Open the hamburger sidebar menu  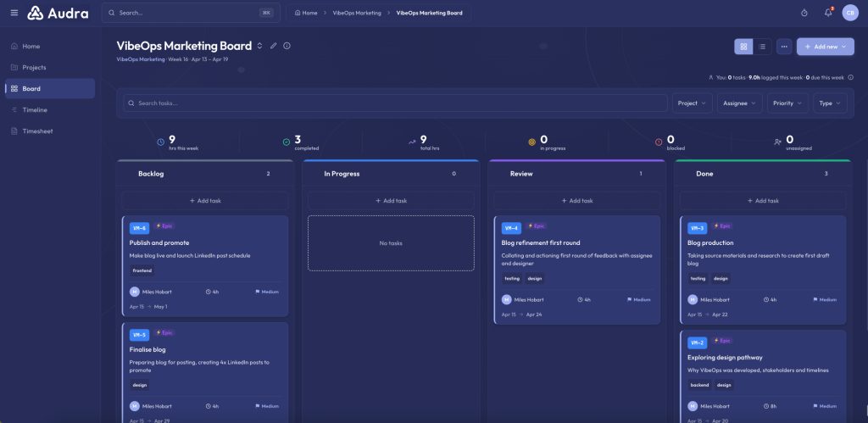14,13
